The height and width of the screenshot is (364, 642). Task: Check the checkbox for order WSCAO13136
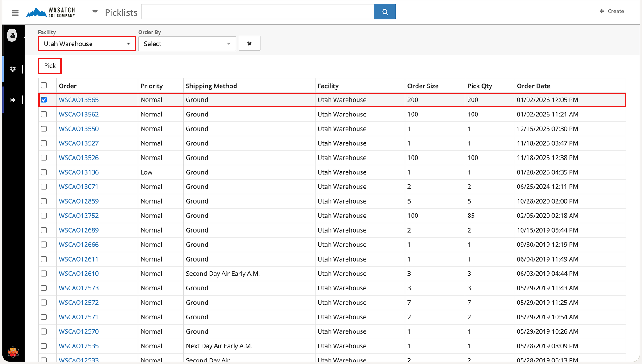coord(44,172)
